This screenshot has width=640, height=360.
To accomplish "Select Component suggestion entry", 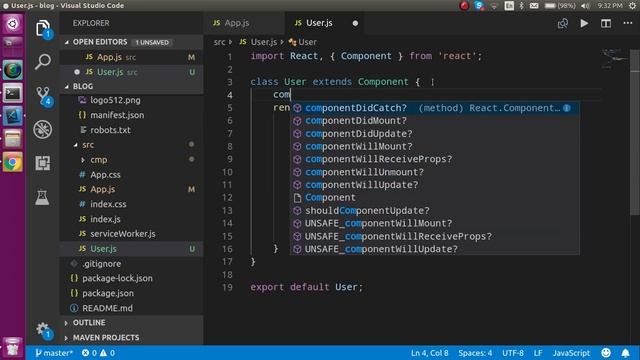I will pyautogui.click(x=435, y=198).
